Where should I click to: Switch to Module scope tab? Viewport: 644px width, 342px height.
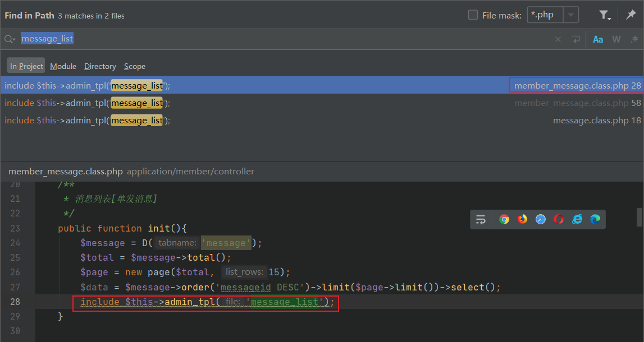tap(63, 66)
